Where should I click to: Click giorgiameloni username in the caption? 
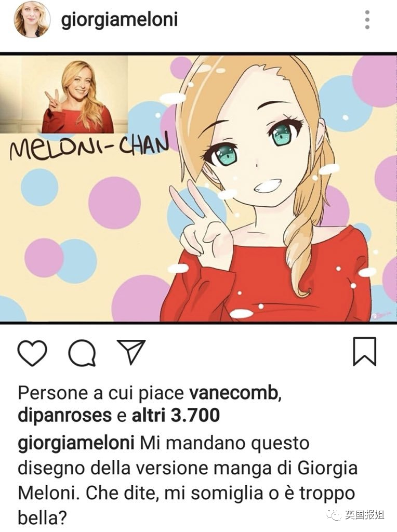point(76,444)
